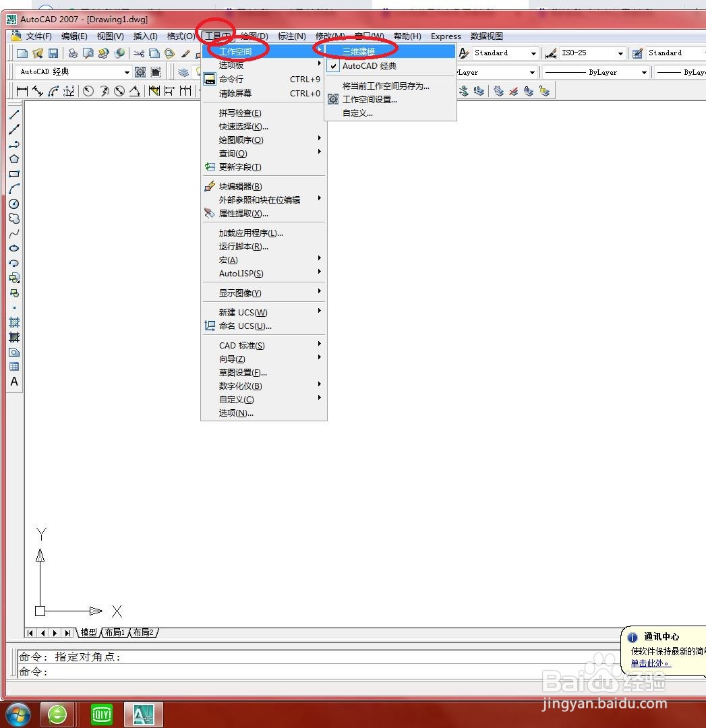Expand the 查询(Q) submenu

click(264, 153)
